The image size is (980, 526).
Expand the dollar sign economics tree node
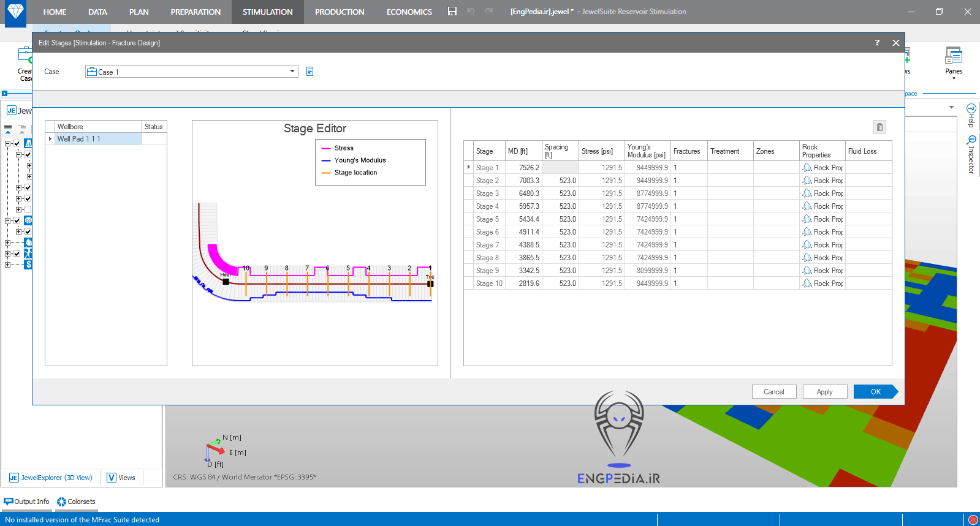tap(7, 265)
